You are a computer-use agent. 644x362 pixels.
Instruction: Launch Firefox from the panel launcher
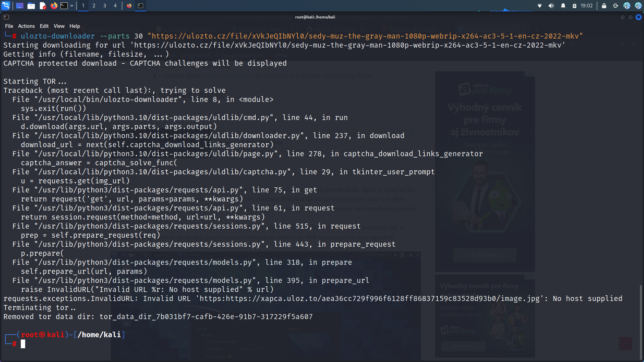click(x=54, y=6)
